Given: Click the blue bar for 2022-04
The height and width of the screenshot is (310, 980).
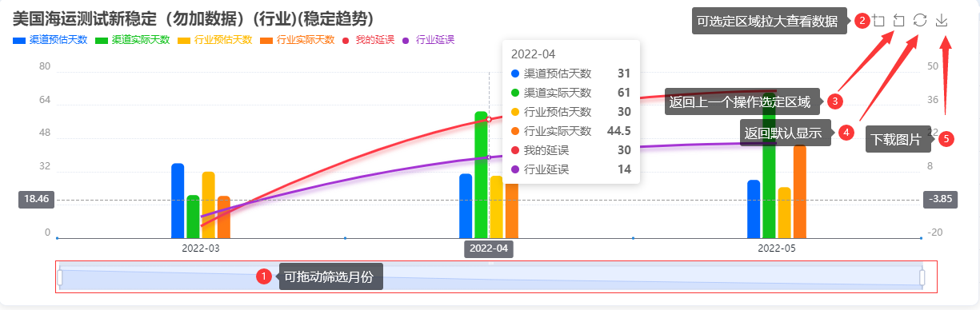Looking at the screenshot, I should tap(466, 205).
